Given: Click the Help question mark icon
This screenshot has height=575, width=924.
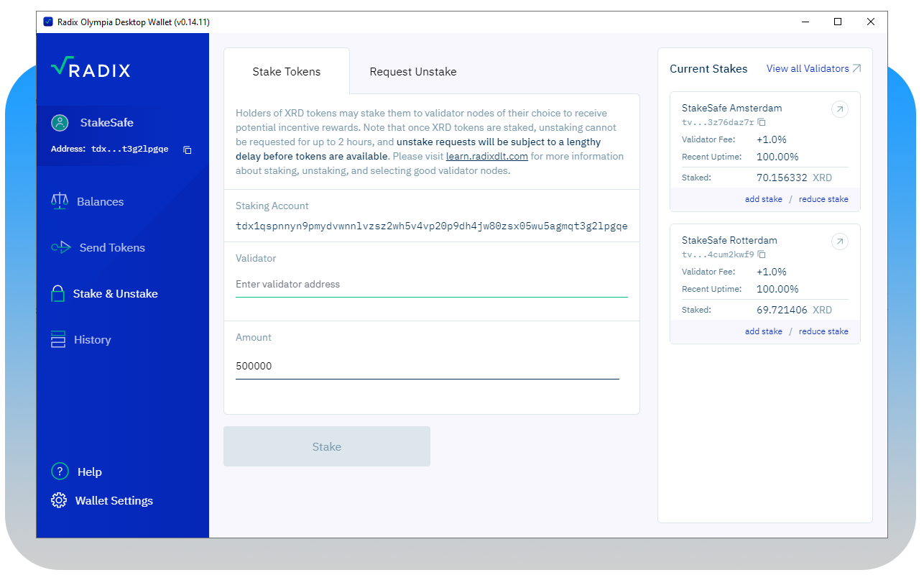Looking at the screenshot, I should click(x=60, y=471).
